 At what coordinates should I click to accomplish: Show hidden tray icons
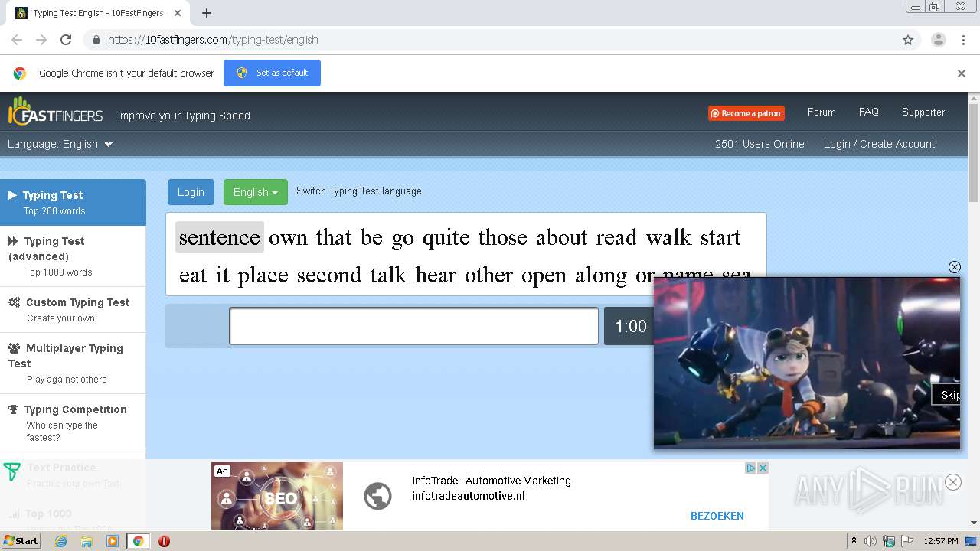click(x=854, y=541)
